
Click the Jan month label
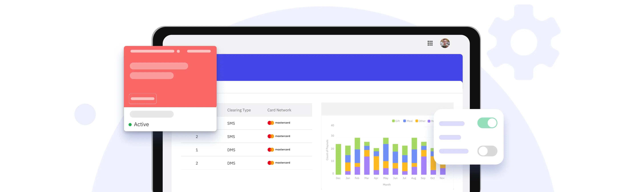(x=348, y=178)
